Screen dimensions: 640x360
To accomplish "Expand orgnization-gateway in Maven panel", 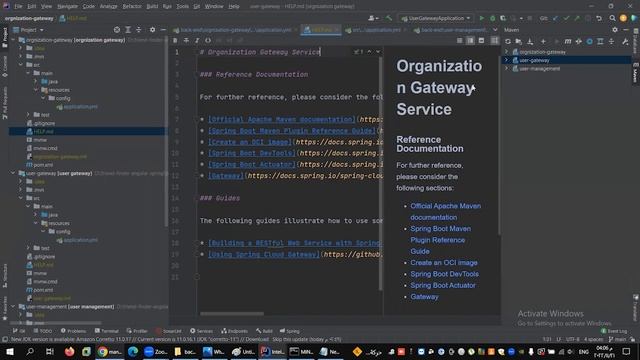I will click(x=507, y=52).
